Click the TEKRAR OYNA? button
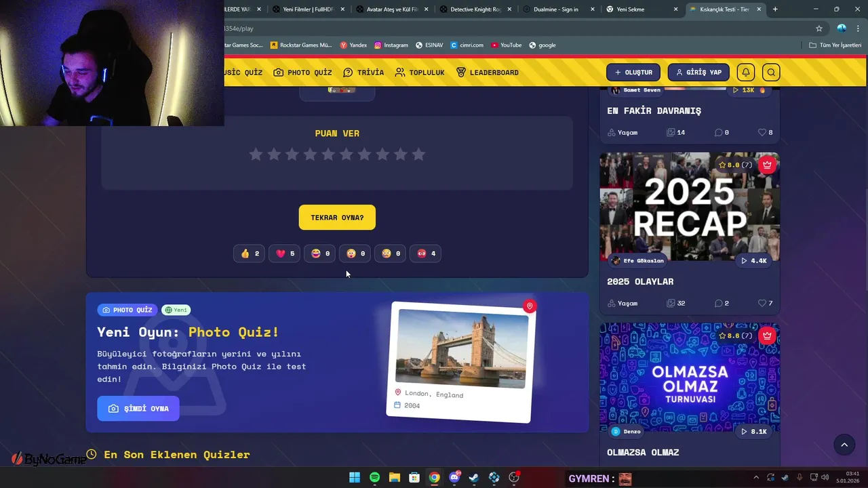 tap(337, 218)
